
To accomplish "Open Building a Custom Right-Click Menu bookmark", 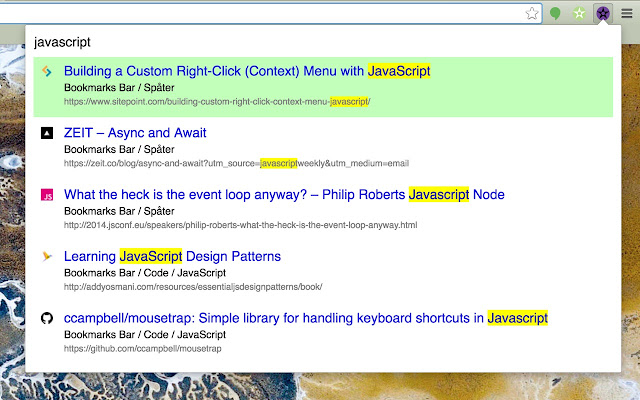I will coord(247,71).
